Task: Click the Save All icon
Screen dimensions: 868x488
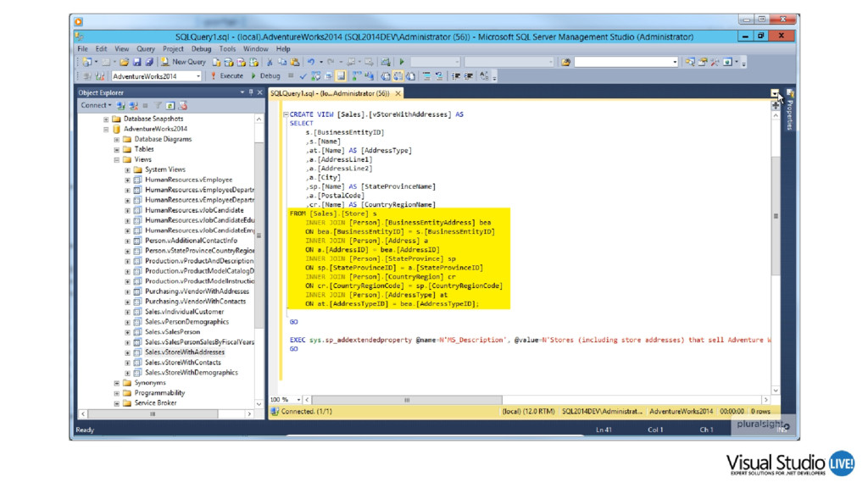Action: tap(149, 62)
